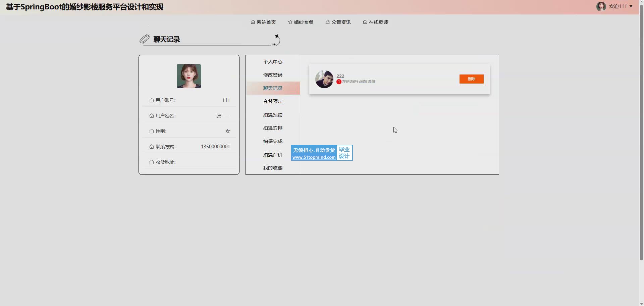
Task: Click the home icon beside 系统首页
Action: point(253,22)
